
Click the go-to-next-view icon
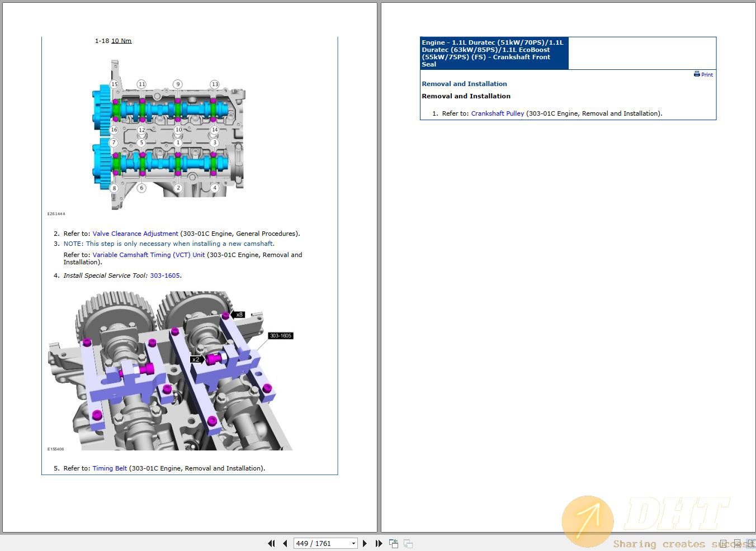408,543
